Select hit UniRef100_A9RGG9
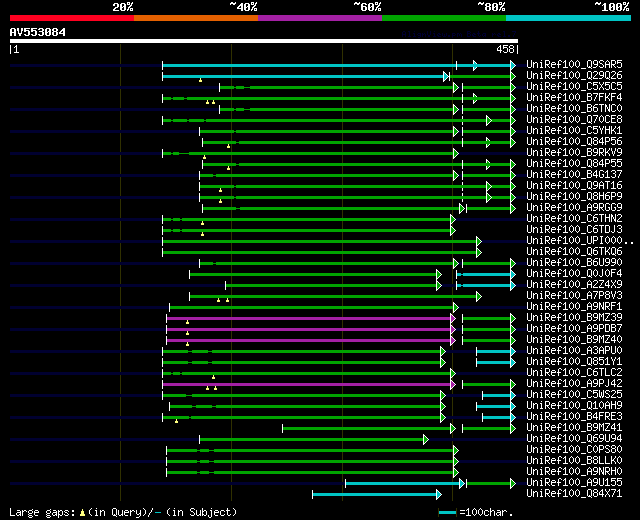The height and width of the screenshot is (520, 640). click(574, 208)
